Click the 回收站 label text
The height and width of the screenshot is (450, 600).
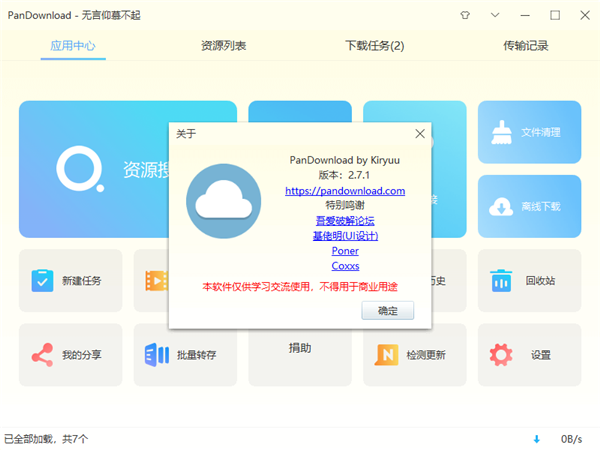click(x=540, y=280)
